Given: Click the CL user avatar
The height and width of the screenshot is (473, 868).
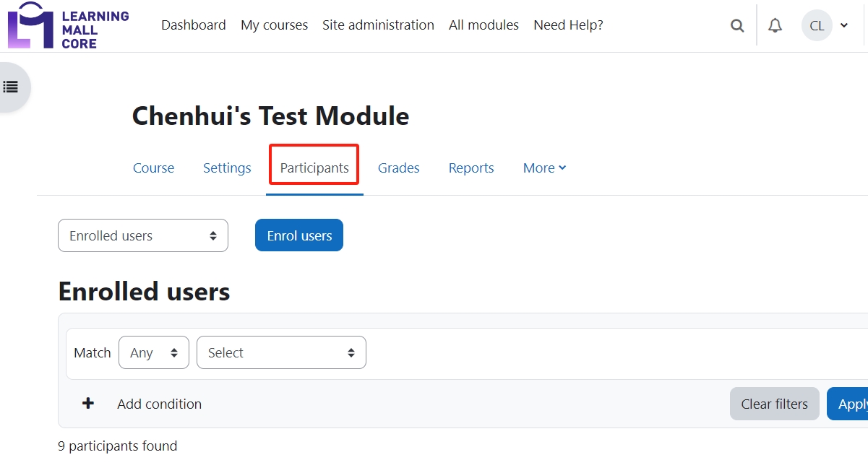Looking at the screenshot, I should [816, 25].
